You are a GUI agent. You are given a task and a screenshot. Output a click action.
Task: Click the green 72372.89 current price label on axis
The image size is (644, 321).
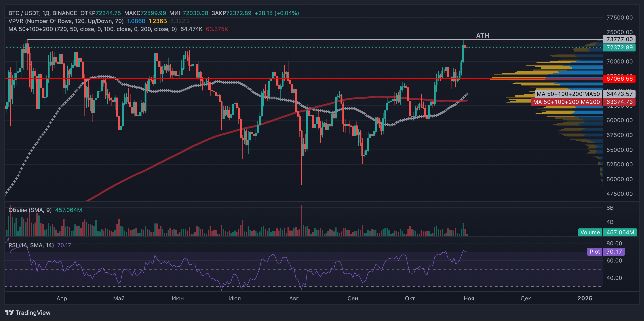pos(619,47)
